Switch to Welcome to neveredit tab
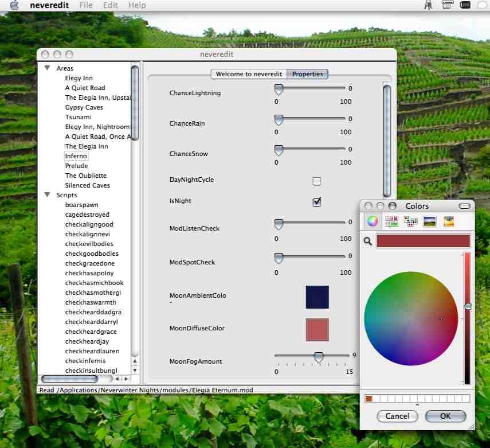490x448 pixels. [x=249, y=74]
